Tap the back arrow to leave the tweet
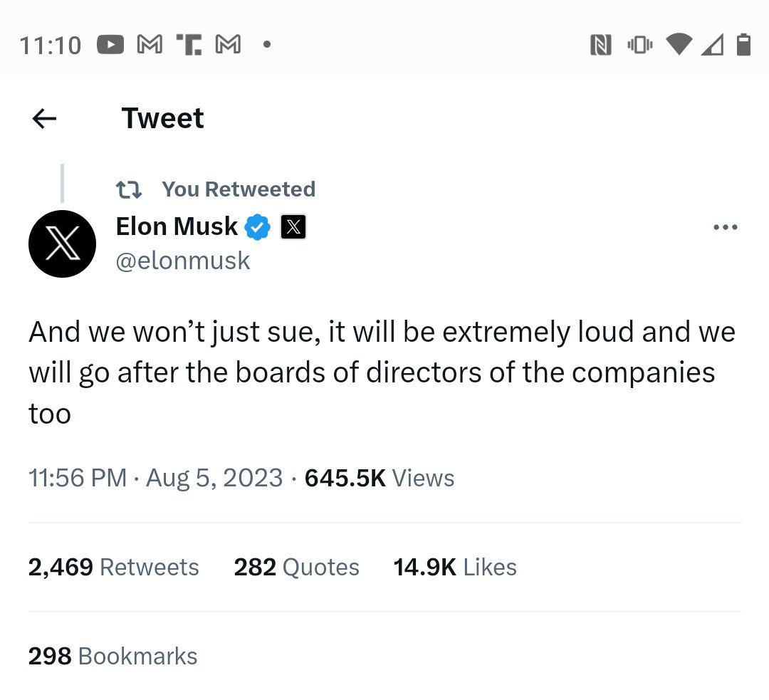Image resolution: width=769 pixels, height=700 pixels. (44, 118)
